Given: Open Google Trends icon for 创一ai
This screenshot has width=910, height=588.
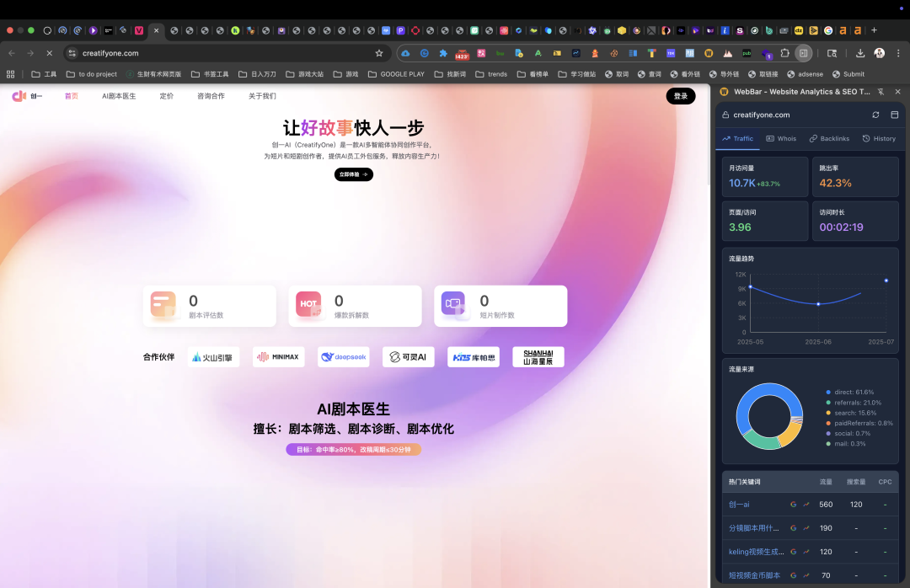Looking at the screenshot, I should click(x=806, y=505).
